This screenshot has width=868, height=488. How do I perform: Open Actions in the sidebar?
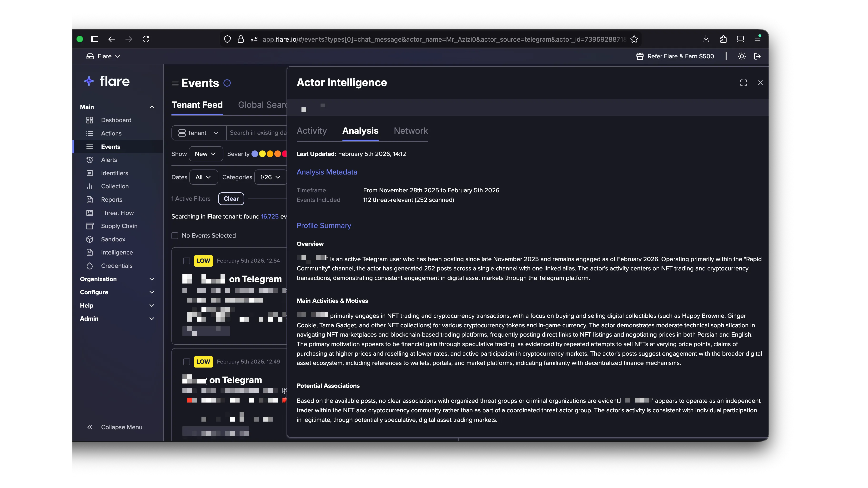111,133
